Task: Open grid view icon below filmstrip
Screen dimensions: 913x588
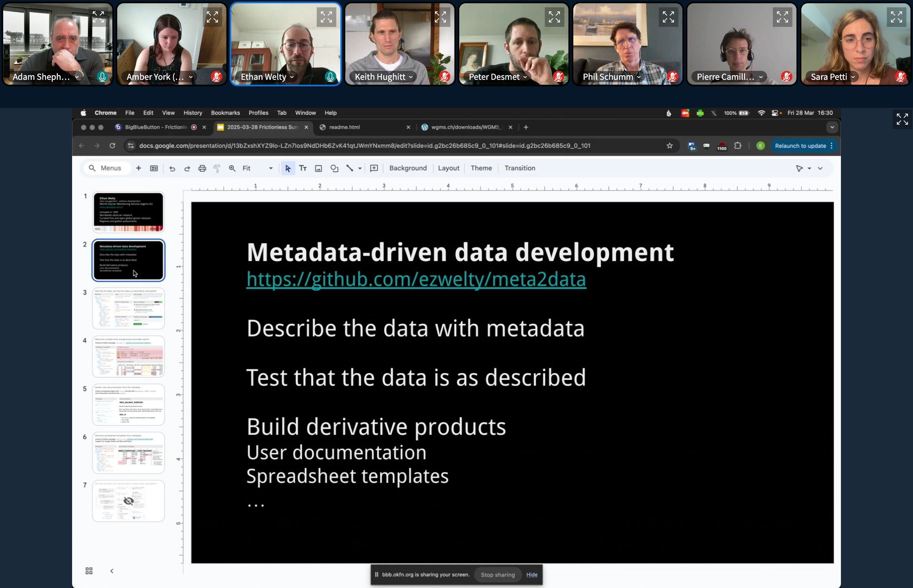Action: [89, 570]
